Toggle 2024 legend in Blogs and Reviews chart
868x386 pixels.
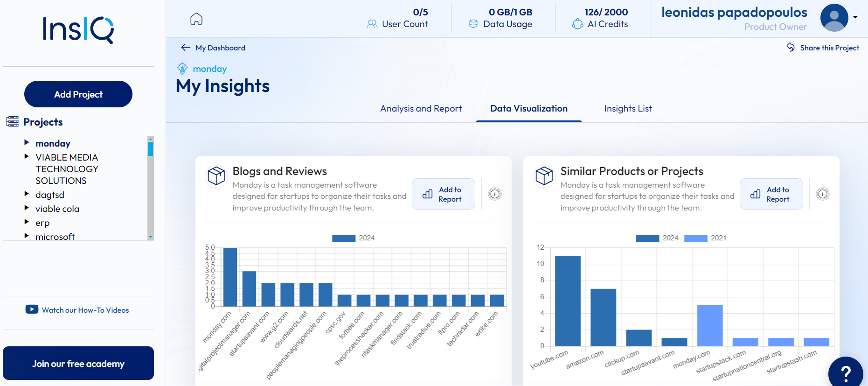[x=353, y=238]
